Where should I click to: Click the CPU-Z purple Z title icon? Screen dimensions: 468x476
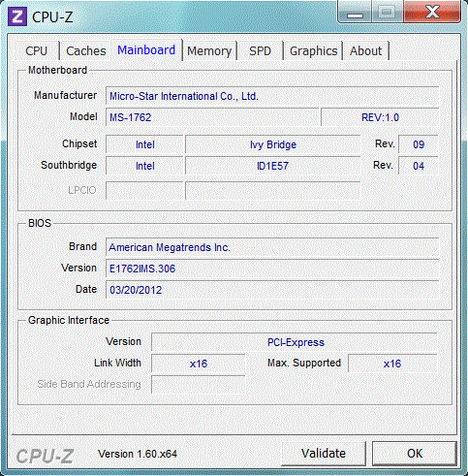pos(17,16)
